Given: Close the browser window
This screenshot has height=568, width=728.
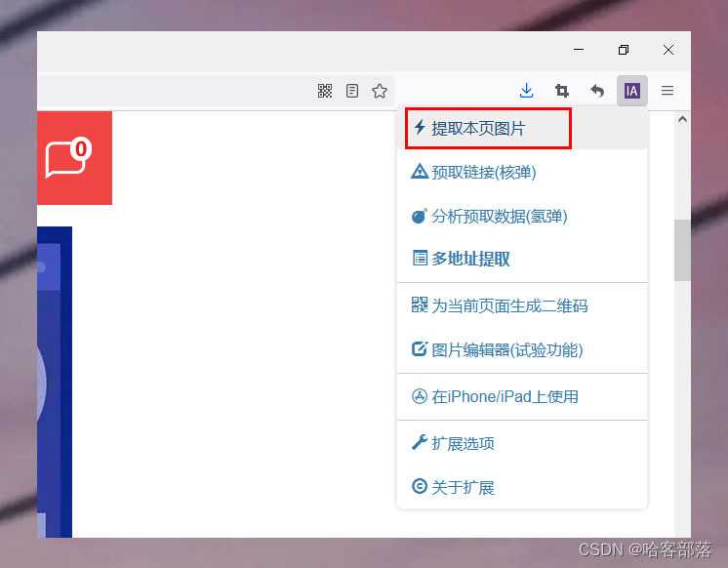Looking at the screenshot, I should (x=668, y=50).
